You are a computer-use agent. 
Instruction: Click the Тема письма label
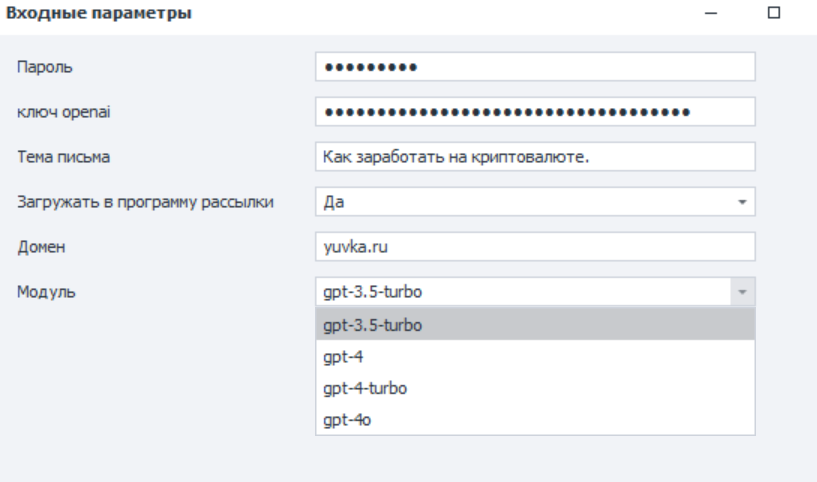click(x=63, y=157)
